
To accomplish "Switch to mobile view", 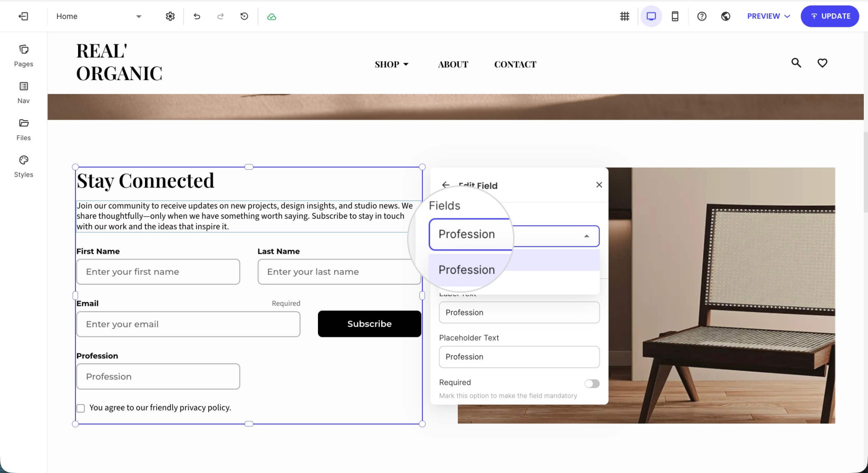I will click(675, 16).
